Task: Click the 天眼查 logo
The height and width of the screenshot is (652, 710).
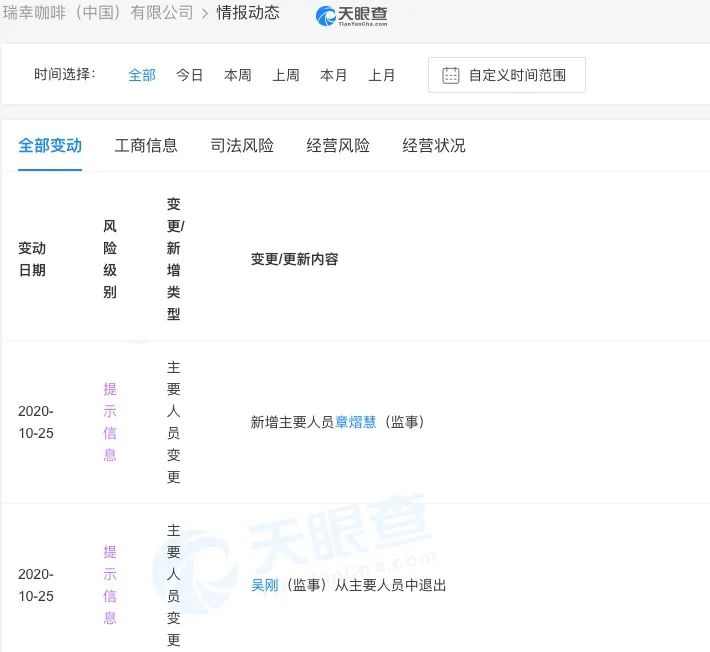Action: pos(351,16)
